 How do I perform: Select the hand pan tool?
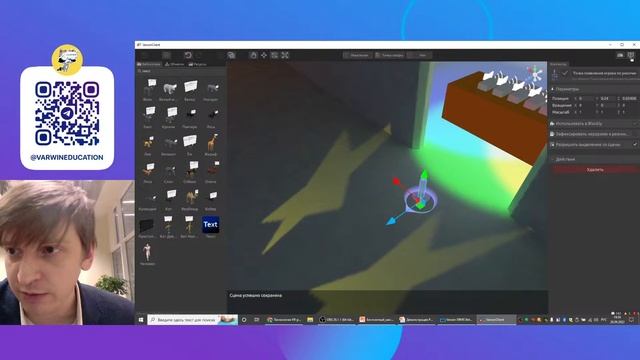[253, 55]
